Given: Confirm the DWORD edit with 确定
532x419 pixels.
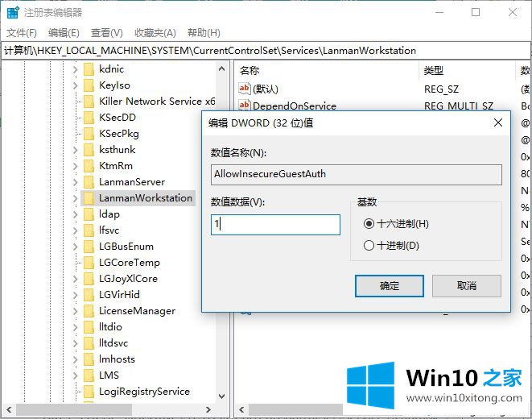Looking at the screenshot, I should coord(390,286).
